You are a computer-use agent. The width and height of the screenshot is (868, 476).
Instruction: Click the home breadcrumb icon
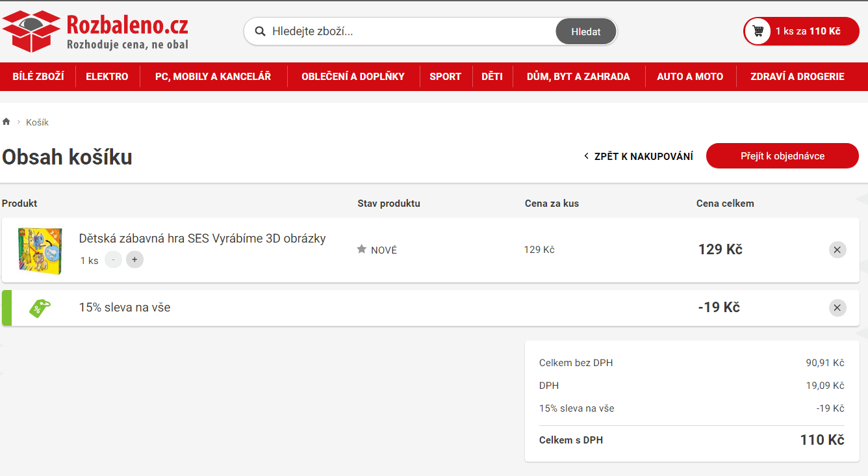pos(6,122)
